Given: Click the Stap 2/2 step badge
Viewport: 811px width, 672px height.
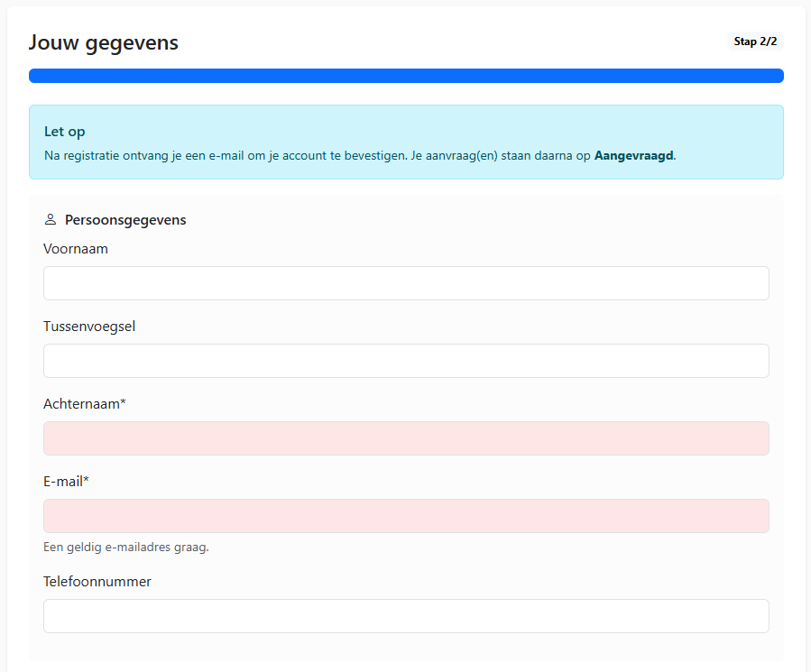Looking at the screenshot, I should tap(755, 41).
